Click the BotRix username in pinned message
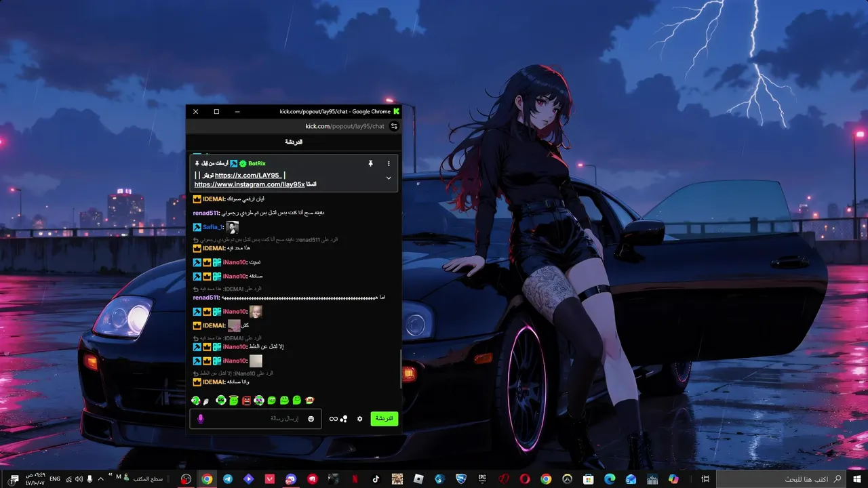The width and height of the screenshot is (868, 488). pyautogui.click(x=257, y=163)
